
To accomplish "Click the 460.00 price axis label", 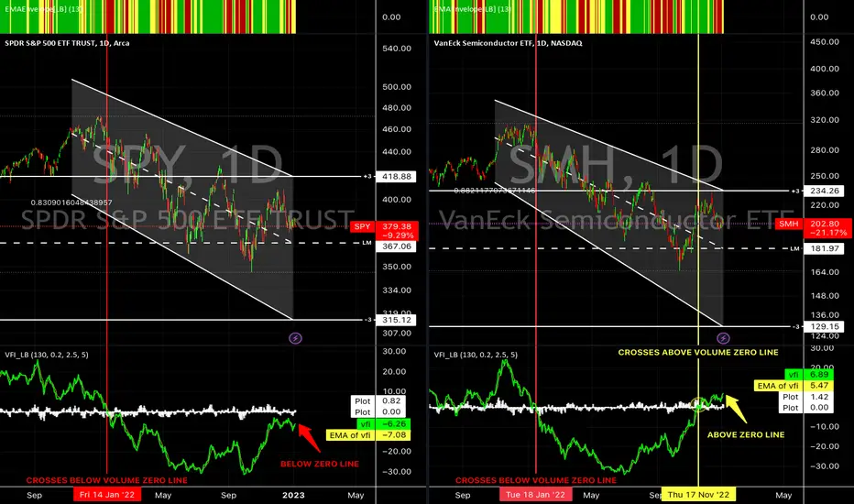I will tap(397, 130).
